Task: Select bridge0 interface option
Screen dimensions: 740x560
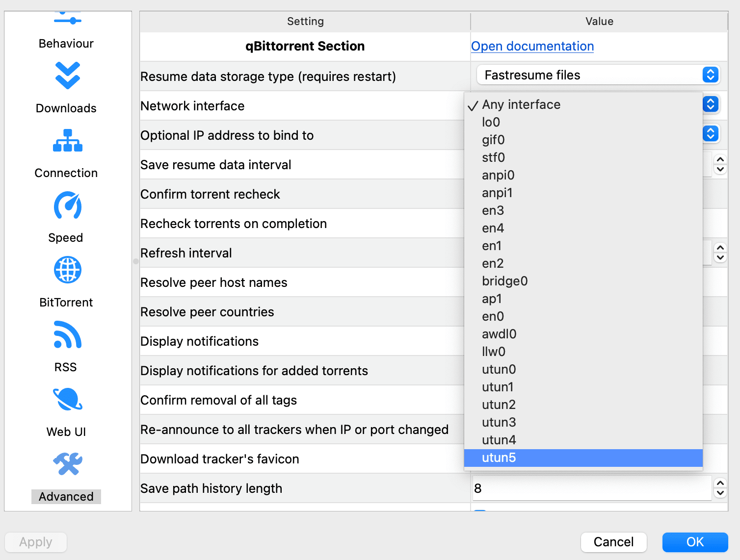Action: [583, 281]
